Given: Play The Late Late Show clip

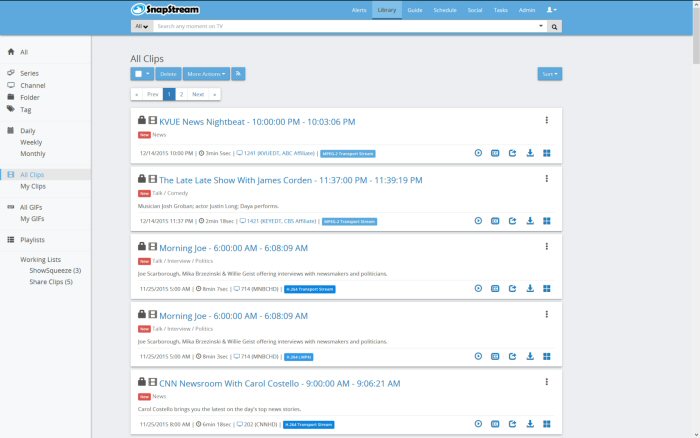Looking at the screenshot, I should coord(478,221).
